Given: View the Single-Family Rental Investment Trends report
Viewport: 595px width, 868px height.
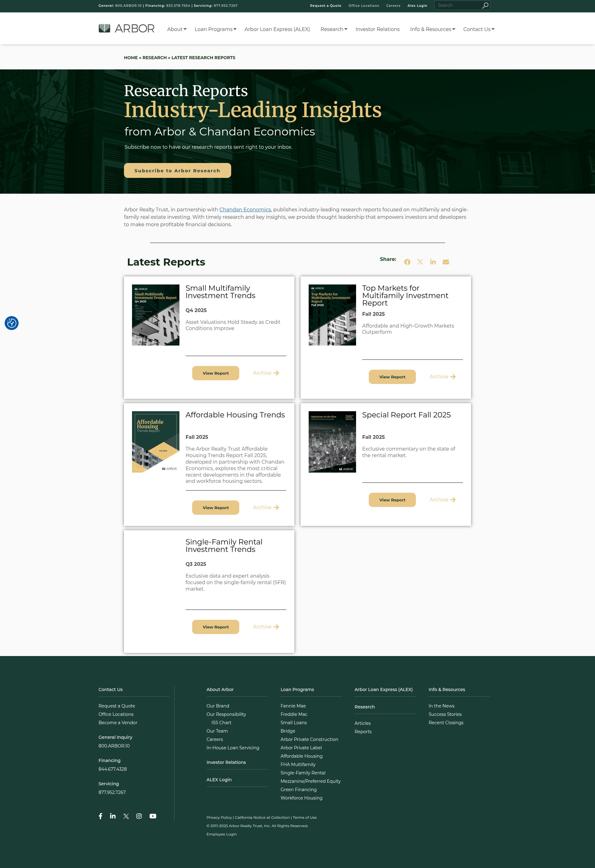Looking at the screenshot, I should [215, 627].
